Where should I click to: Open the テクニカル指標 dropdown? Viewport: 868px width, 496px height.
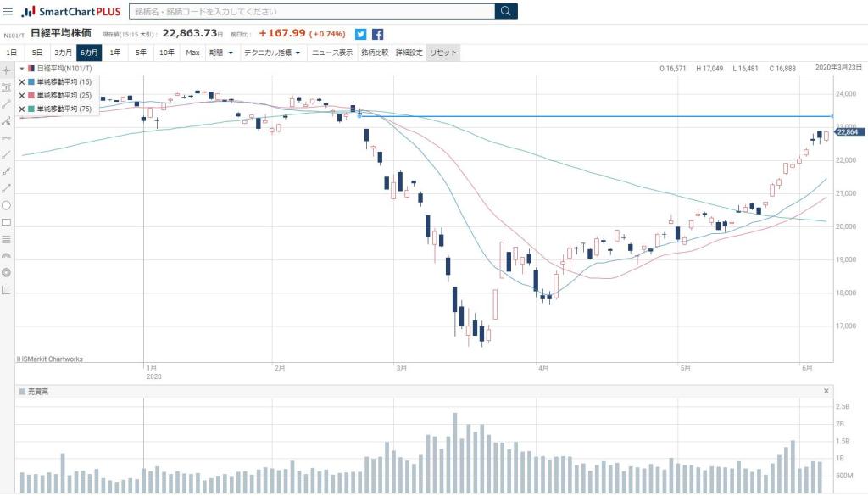point(271,53)
